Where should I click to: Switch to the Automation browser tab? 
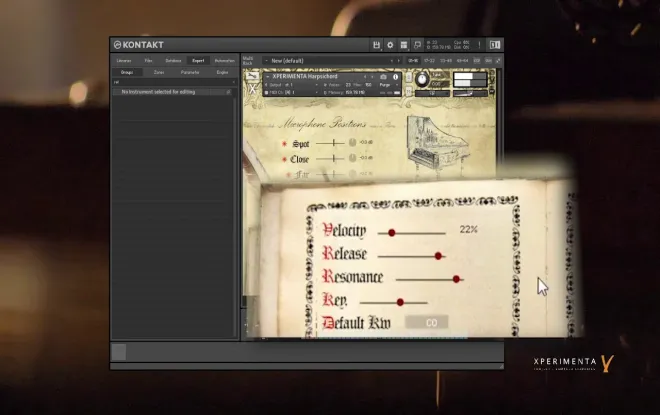(x=225, y=61)
